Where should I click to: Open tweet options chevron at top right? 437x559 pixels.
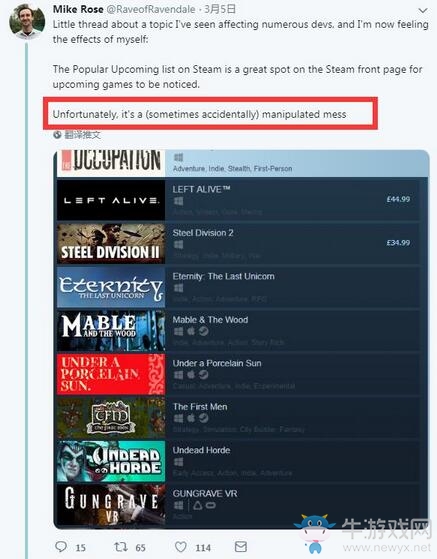click(423, 10)
